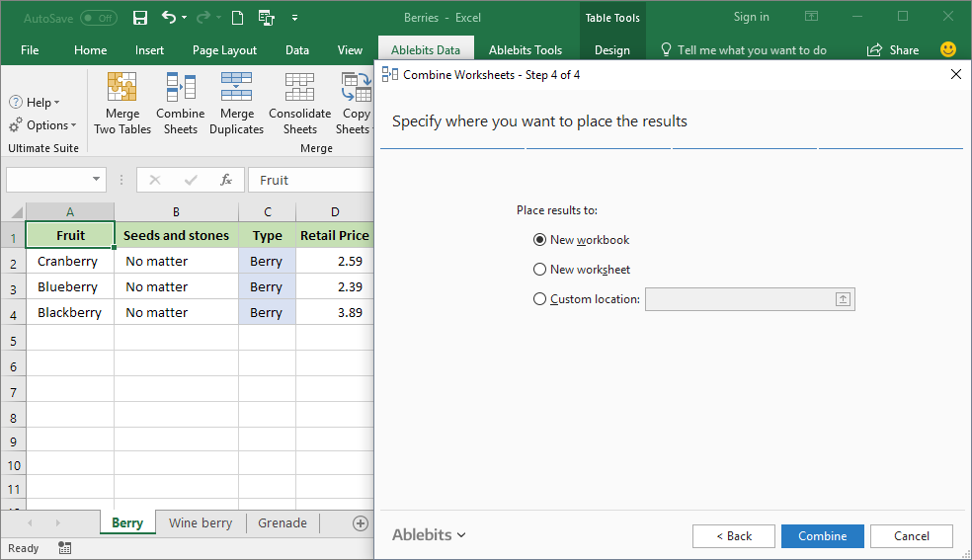Open the Ablebits dropdown menu
Screen dimensions: 972x560
coord(429,534)
